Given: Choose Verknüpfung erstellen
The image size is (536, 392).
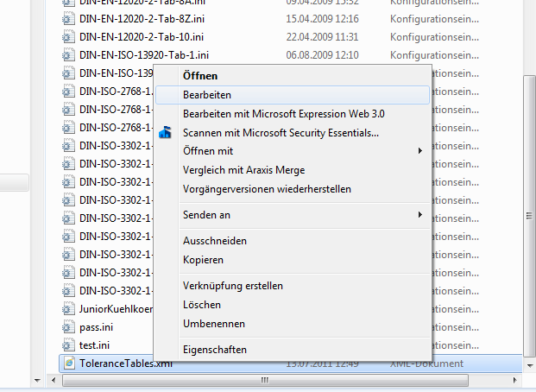Looking at the screenshot, I should click(x=293, y=286).
